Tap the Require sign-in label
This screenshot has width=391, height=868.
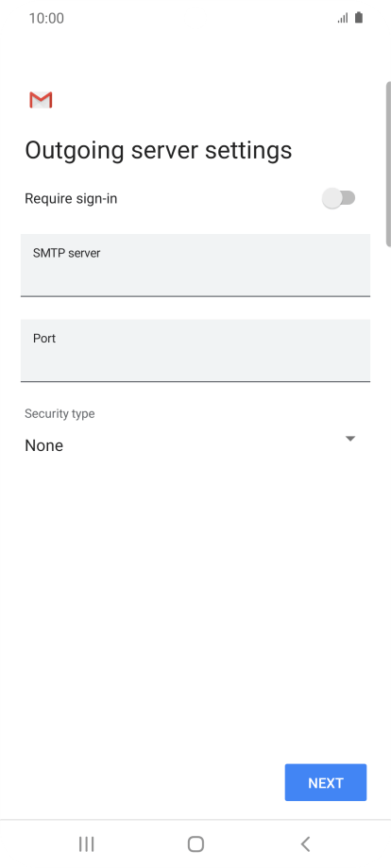tap(71, 199)
